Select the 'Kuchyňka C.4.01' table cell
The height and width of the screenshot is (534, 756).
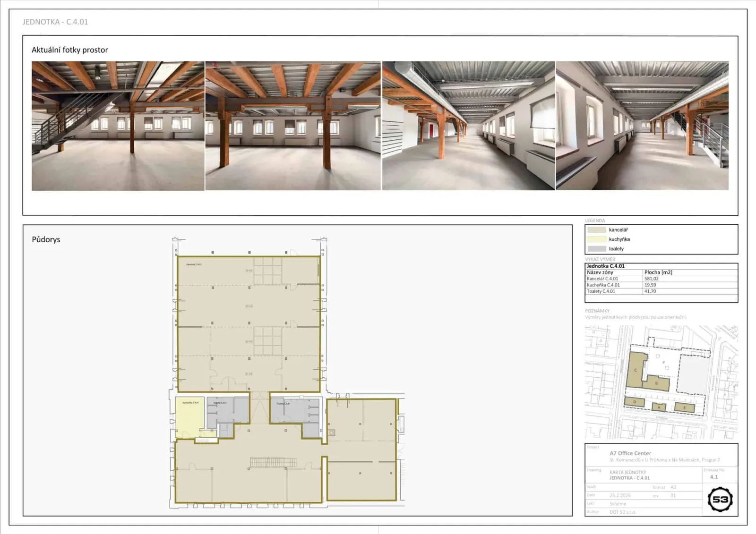(x=603, y=285)
